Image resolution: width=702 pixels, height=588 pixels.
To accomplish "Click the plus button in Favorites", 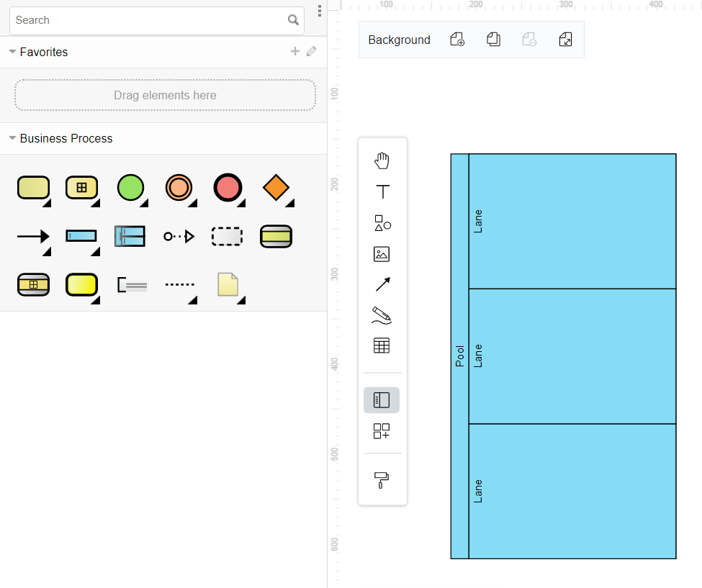I will (294, 51).
